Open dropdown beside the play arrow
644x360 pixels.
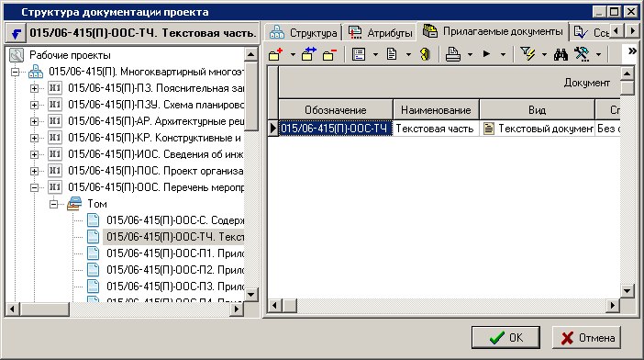point(503,54)
